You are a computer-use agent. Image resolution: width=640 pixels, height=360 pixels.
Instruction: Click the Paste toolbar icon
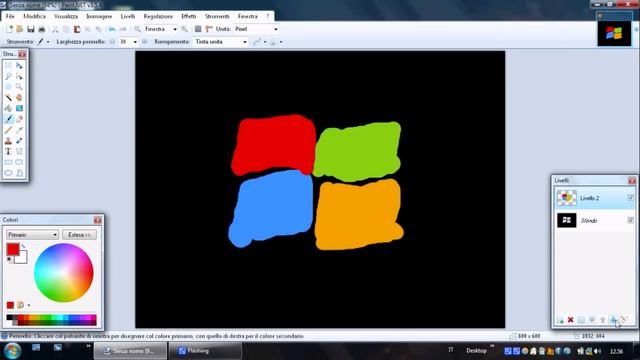77,29
